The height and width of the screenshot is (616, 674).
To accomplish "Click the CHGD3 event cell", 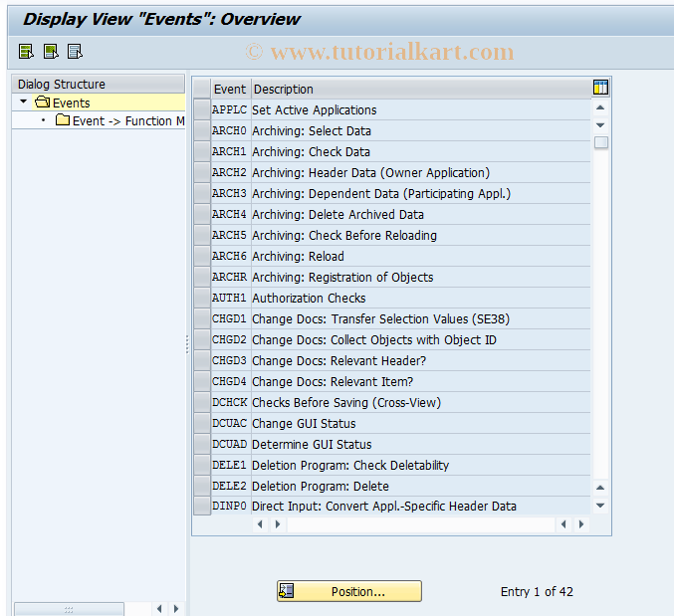I will point(230,360).
